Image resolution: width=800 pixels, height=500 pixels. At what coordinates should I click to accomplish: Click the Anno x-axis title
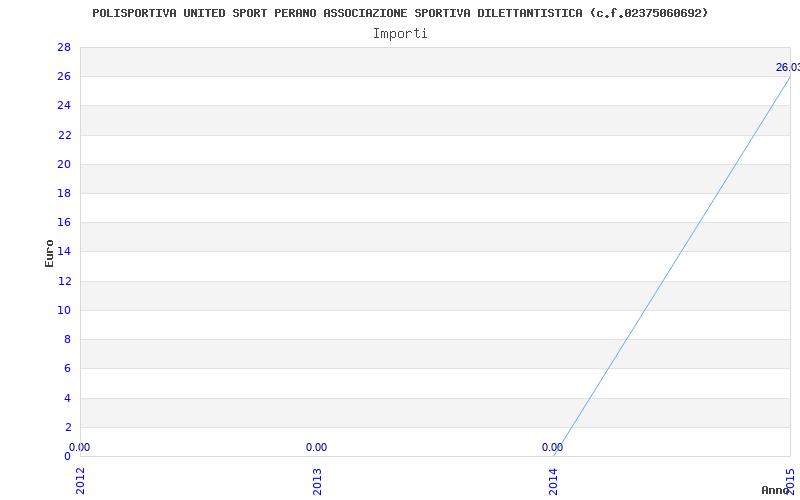775,490
